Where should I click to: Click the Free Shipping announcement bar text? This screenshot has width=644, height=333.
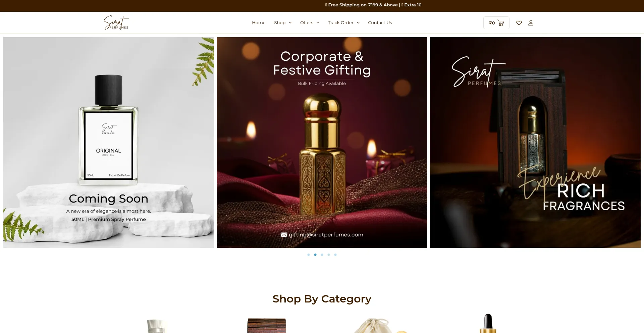pos(373,5)
